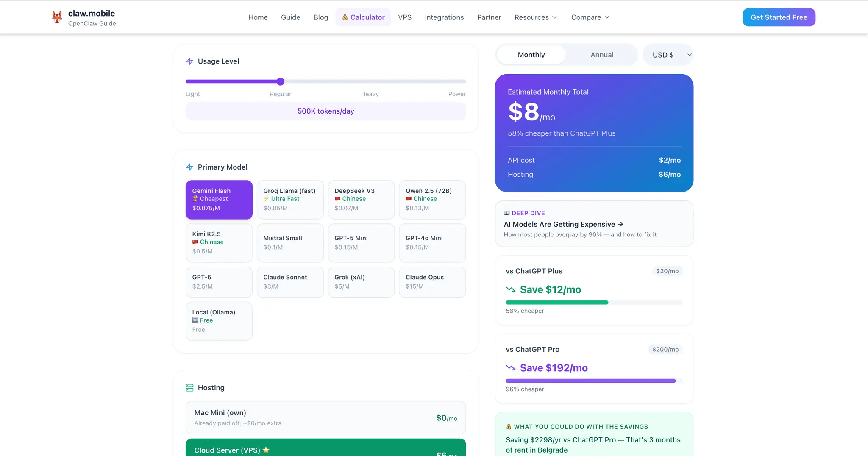This screenshot has height=456, width=868.
Task: Choose Mac Mini (own) hosting option
Action: tap(325, 418)
